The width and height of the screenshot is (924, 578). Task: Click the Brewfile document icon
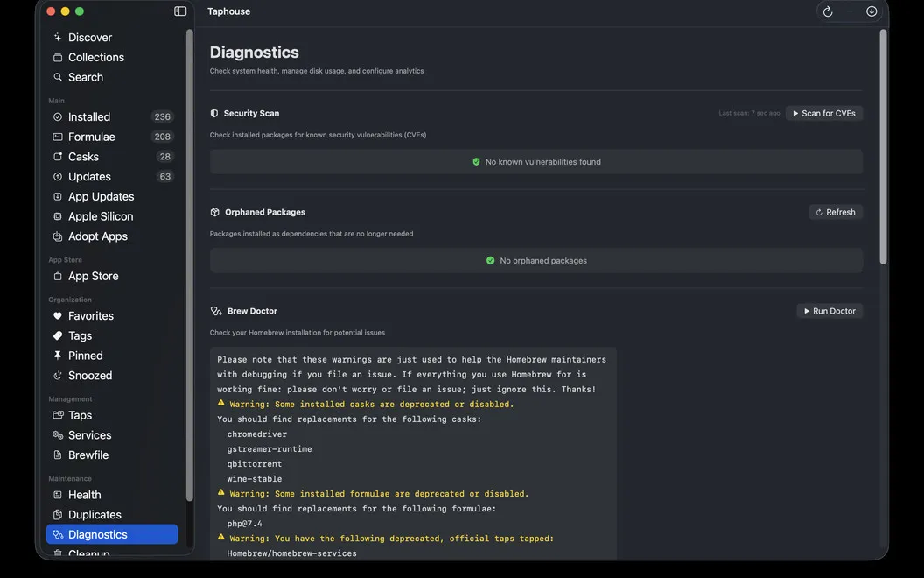coord(58,455)
